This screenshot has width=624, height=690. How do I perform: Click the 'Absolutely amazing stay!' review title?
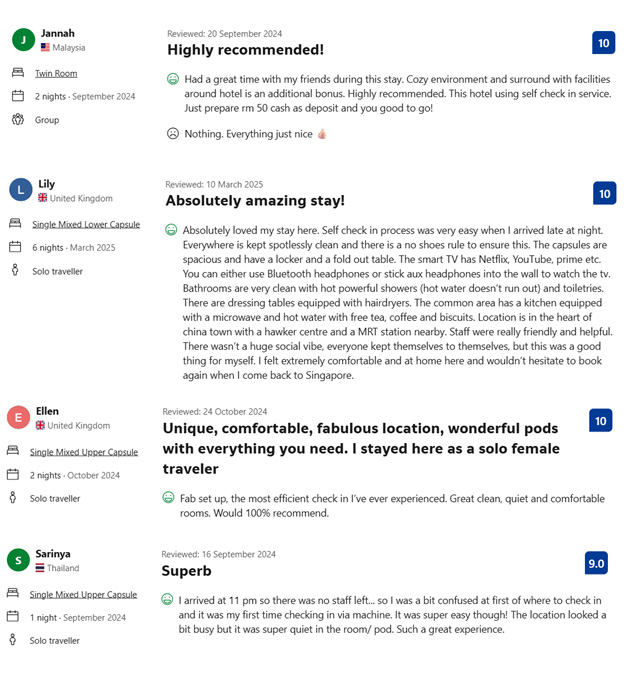(x=255, y=201)
